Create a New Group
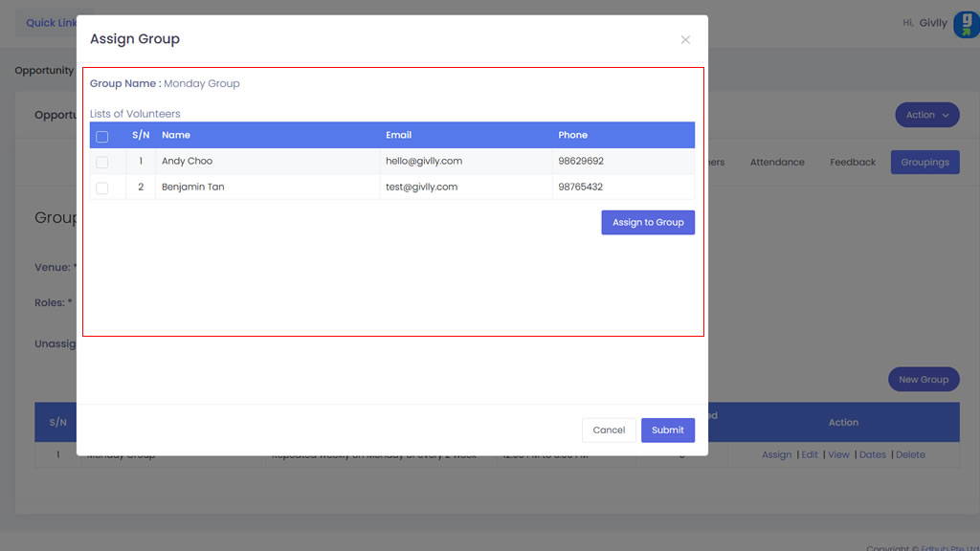Screen dimensions: 980x551 coord(923,380)
